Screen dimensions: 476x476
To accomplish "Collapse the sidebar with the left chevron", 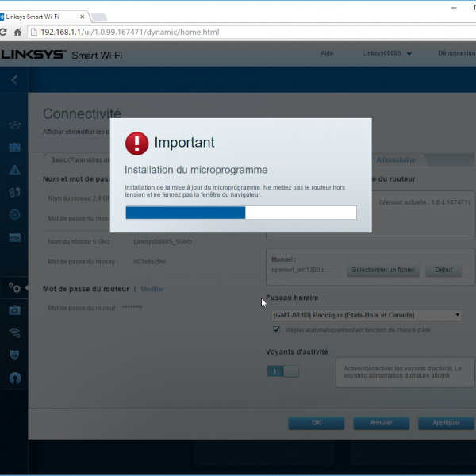I will click(14, 80).
